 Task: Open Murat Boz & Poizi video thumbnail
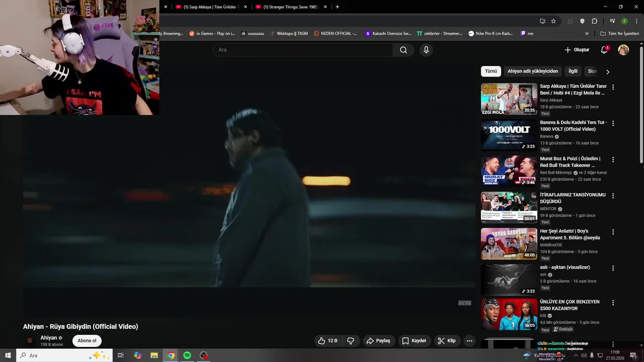click(509, 171)
